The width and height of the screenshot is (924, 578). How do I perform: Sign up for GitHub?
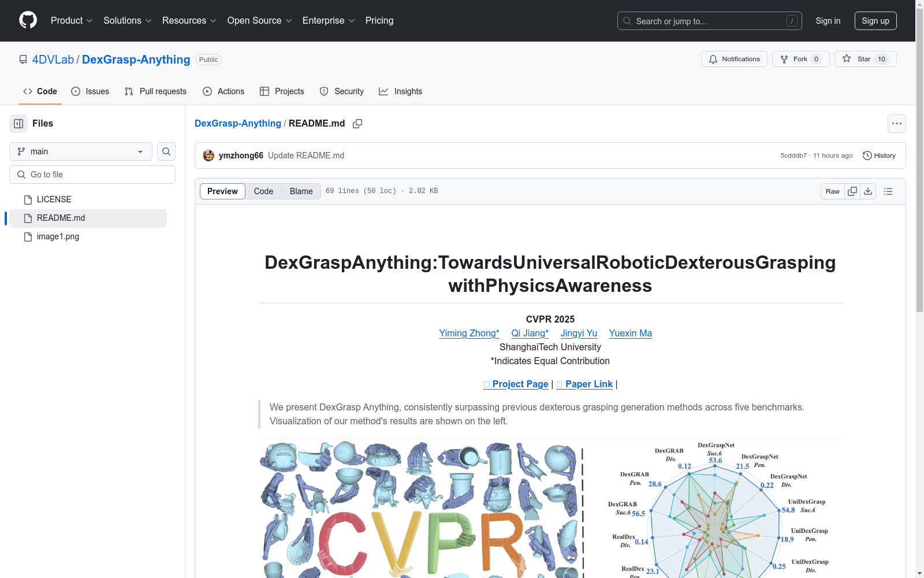(875, 20)
